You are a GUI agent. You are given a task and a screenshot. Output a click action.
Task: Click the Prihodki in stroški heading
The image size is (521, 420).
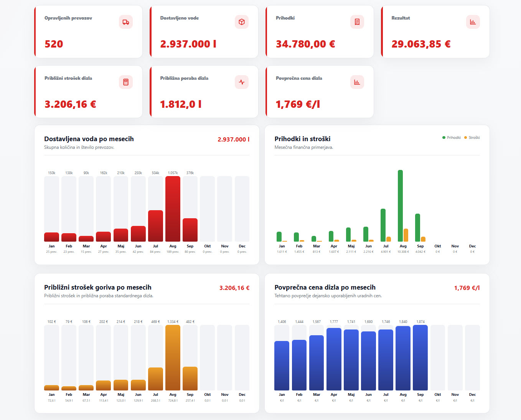click(302, 139)
